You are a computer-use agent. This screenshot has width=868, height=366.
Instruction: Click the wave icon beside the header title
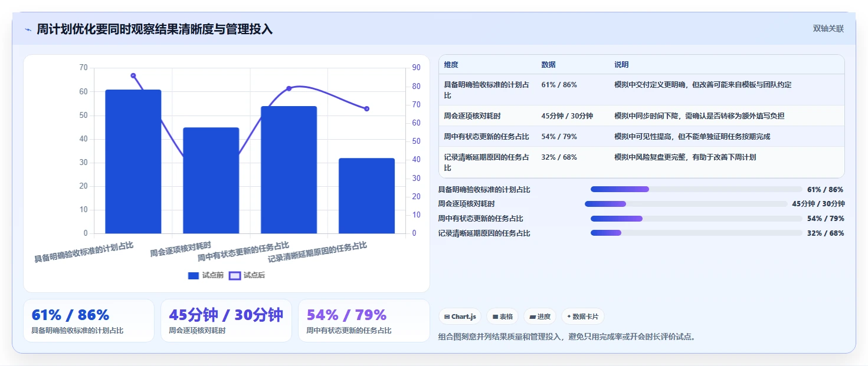pyautogui.click(x=28, y=29)
